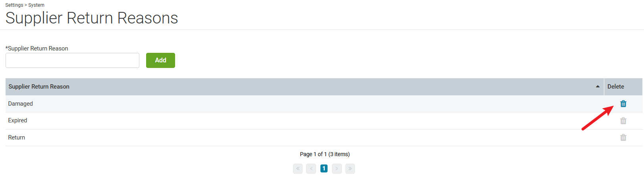
Task: Open System breadcrumb link
Action: [x=36, y=5]
